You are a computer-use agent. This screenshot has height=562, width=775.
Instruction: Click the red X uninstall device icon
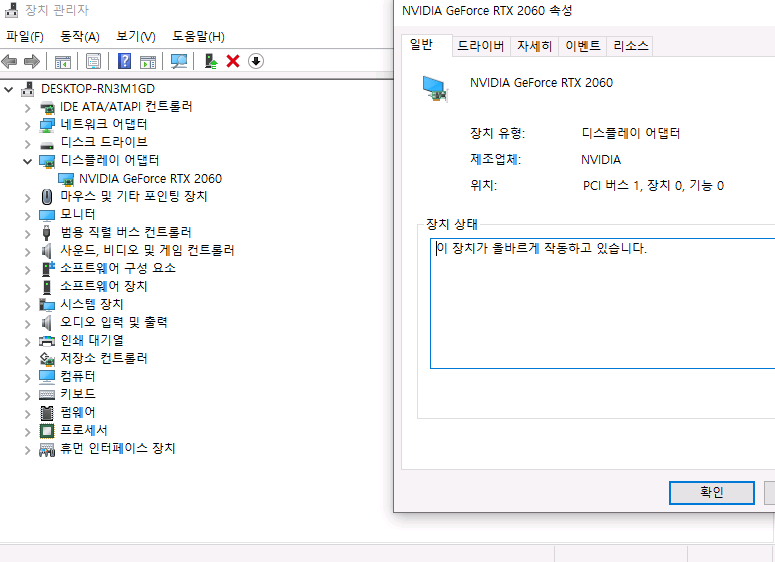pyautogui.click(x=233, y=61)
